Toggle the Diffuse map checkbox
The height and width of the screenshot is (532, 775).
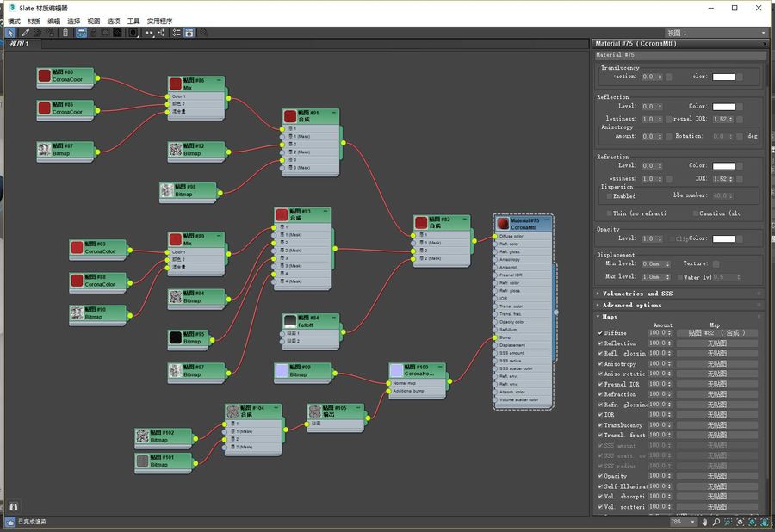click(x=600, y=333)
